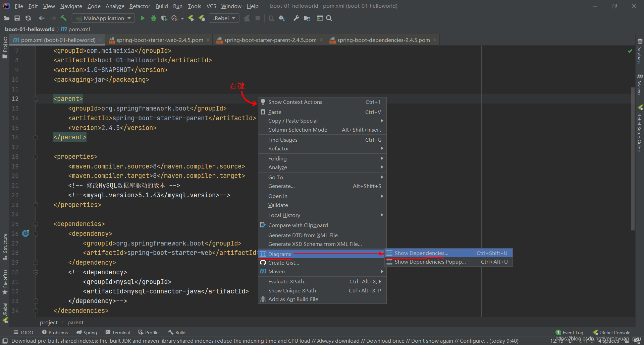Viewport: 644px width, 345px height.
Task: Click the boot-01-helloworld breadcrumb
Action: click(30, 29)
